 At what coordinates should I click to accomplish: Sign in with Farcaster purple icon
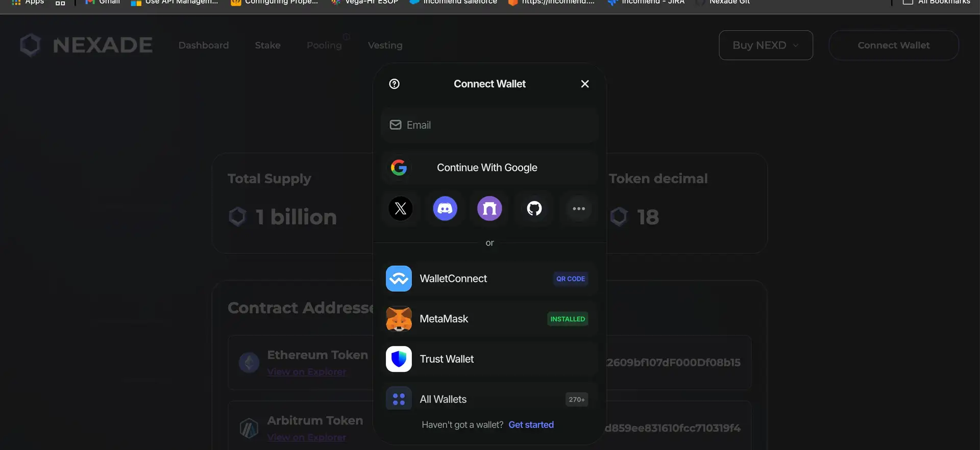point(489,208)
